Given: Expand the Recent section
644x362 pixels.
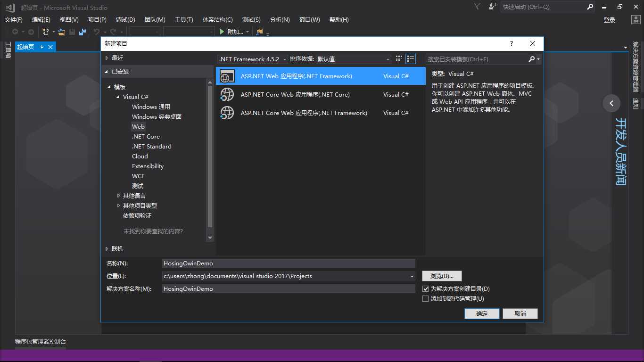Looking at the screenshot, I should (x=107, y=58).
